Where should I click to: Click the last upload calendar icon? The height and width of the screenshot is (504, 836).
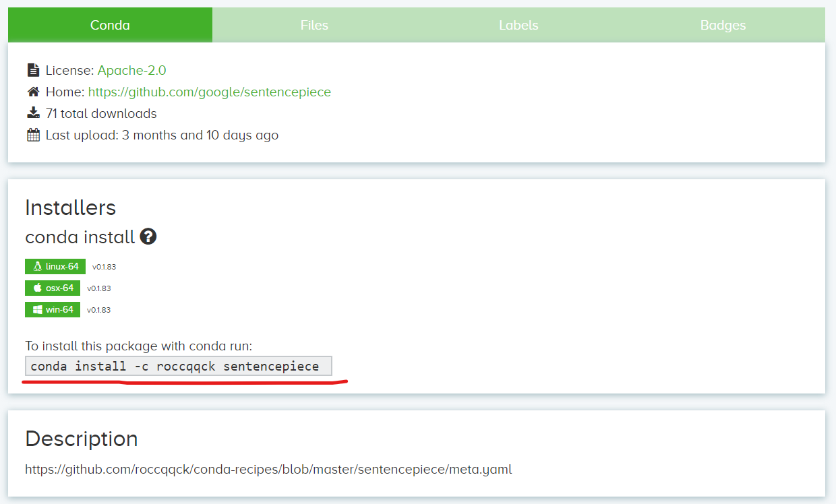click(33, 135)
